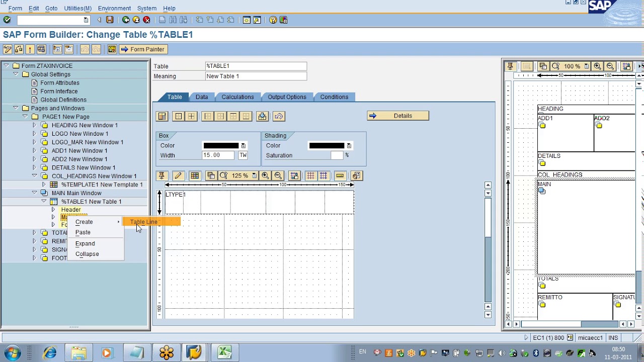
Task: Click the Form Painter button
Action: [x=142, y=49]
